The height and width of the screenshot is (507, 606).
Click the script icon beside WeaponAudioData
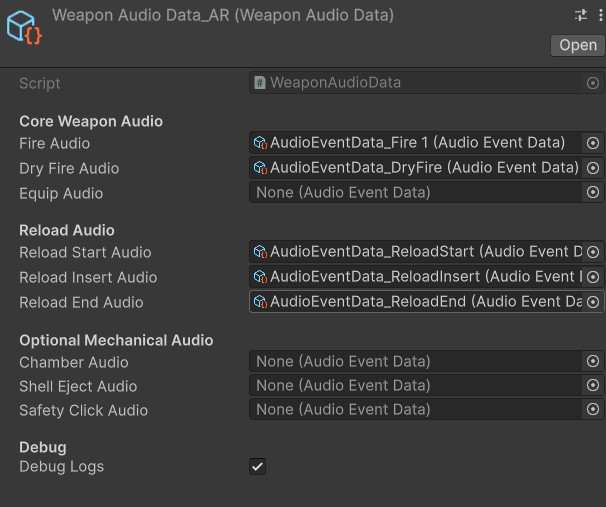(x=260, y=83)
